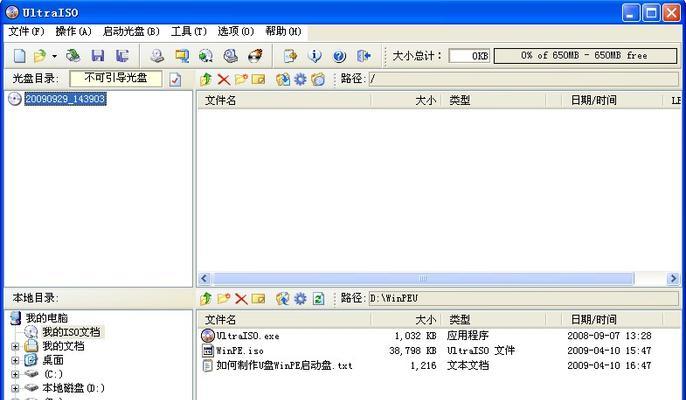The image size is (686, 400).
Task: Click the local path field D:\WinPEU
Action: [x=523, y=299]
